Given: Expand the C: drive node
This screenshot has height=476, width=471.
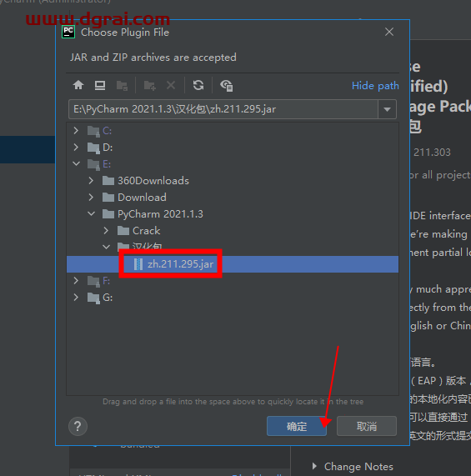Looking at the screenshot, I should (x=76, y=131).
